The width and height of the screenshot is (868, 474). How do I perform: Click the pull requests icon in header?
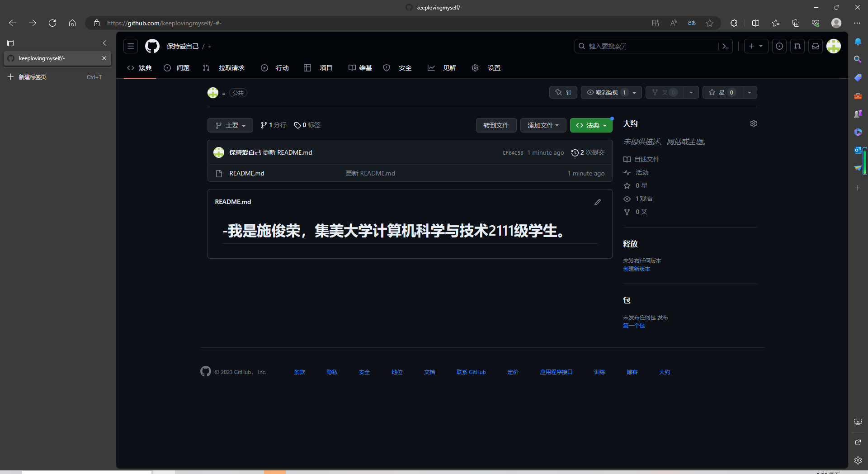pyautogui.click(x=797, y=46)
